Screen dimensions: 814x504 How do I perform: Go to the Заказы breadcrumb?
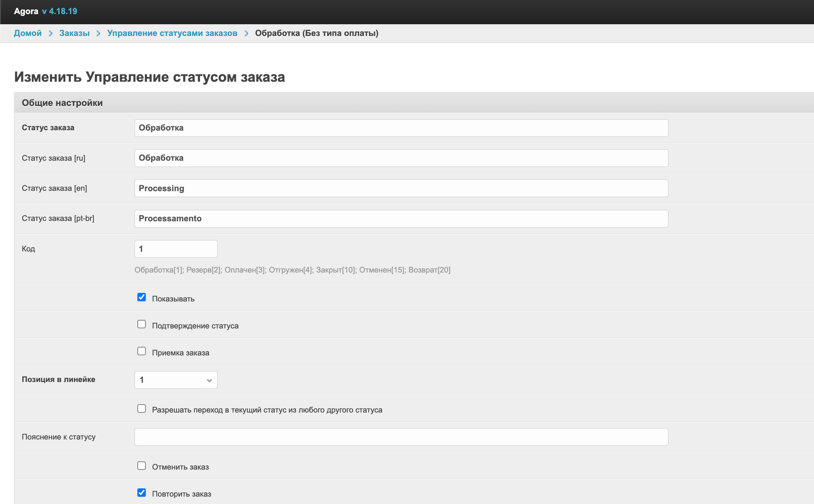[74, 33]
